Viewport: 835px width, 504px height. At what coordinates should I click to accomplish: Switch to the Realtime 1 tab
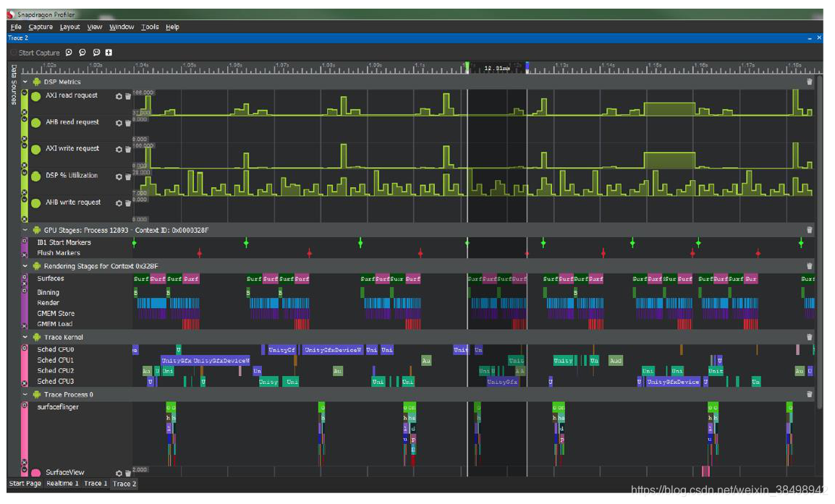point(62,484)
